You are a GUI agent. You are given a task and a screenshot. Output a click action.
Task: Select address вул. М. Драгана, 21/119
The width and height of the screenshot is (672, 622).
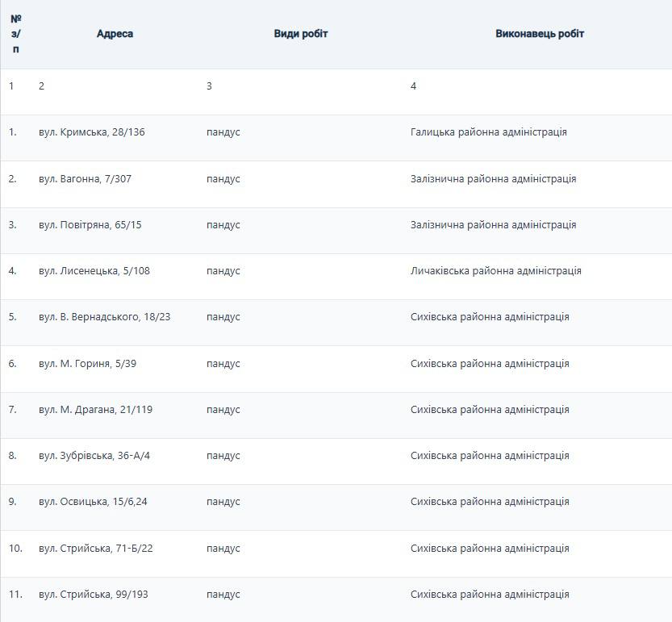click(95, 410)
